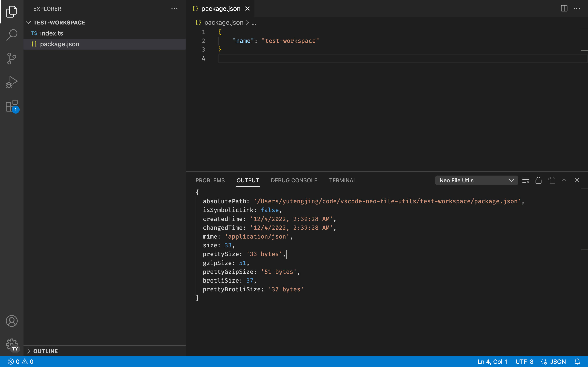Screen dimensions: 588x367
Task: Click the absolutePath file link in output
Action: coord(389,201)
